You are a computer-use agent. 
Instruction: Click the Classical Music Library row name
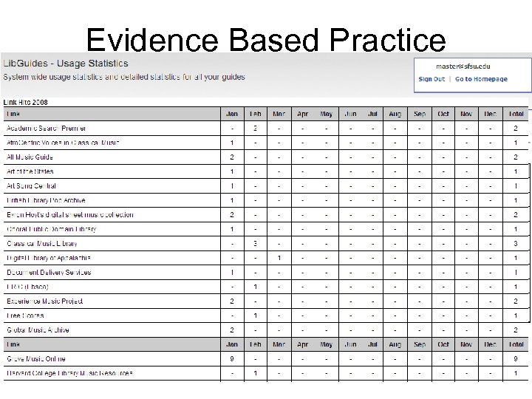(42, 244)
